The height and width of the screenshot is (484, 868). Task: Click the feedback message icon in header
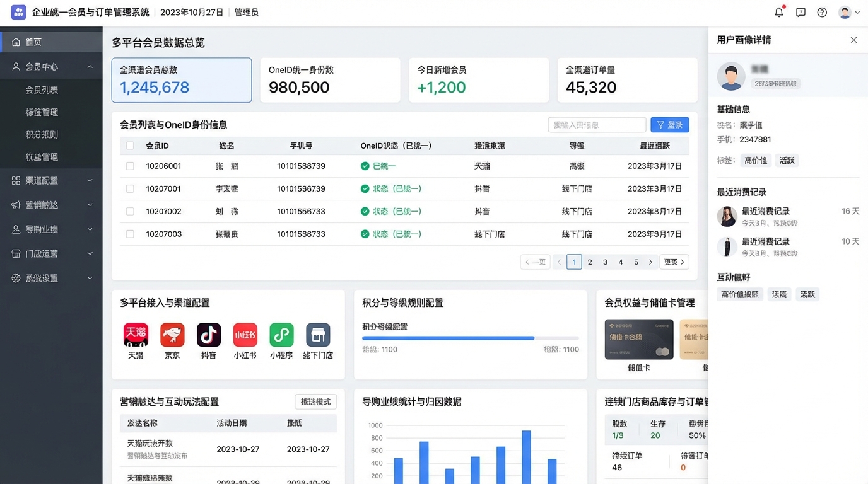point(801,12)
